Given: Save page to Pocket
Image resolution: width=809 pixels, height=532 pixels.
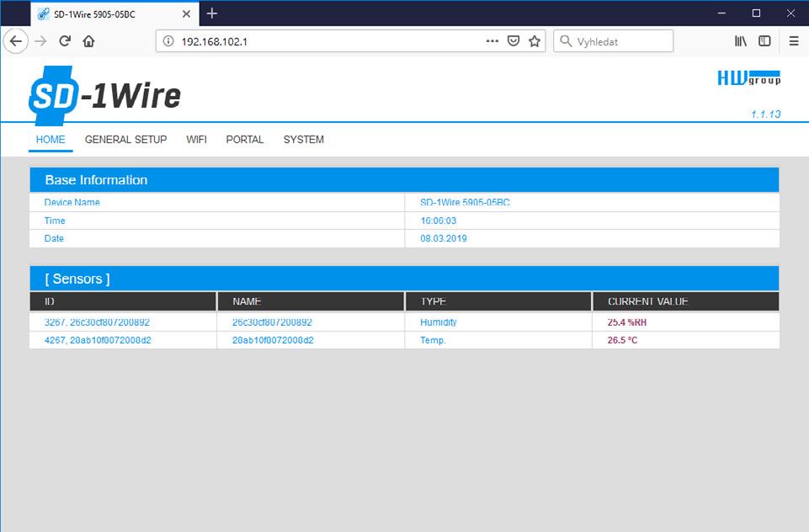Looking at the screenshot, I should point(514,41).
